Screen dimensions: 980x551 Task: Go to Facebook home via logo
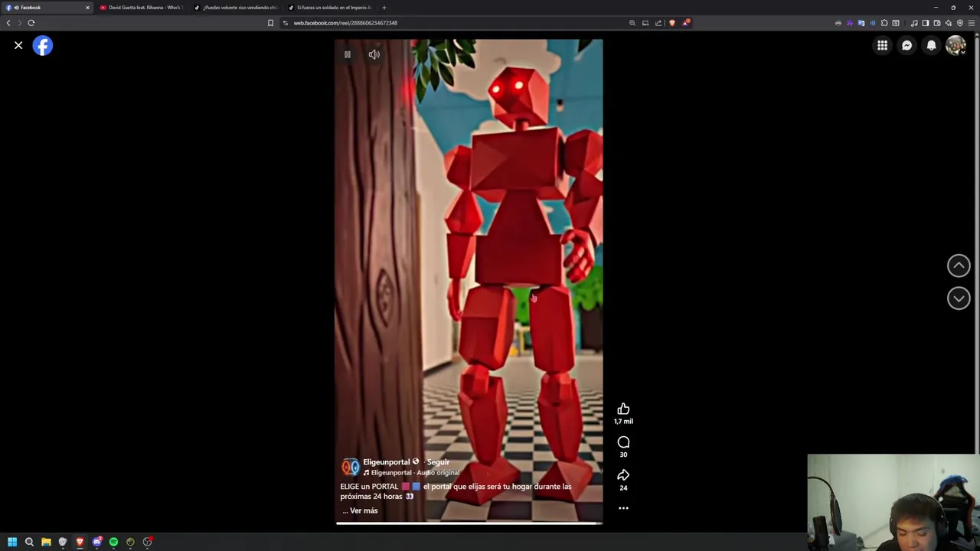43,45
